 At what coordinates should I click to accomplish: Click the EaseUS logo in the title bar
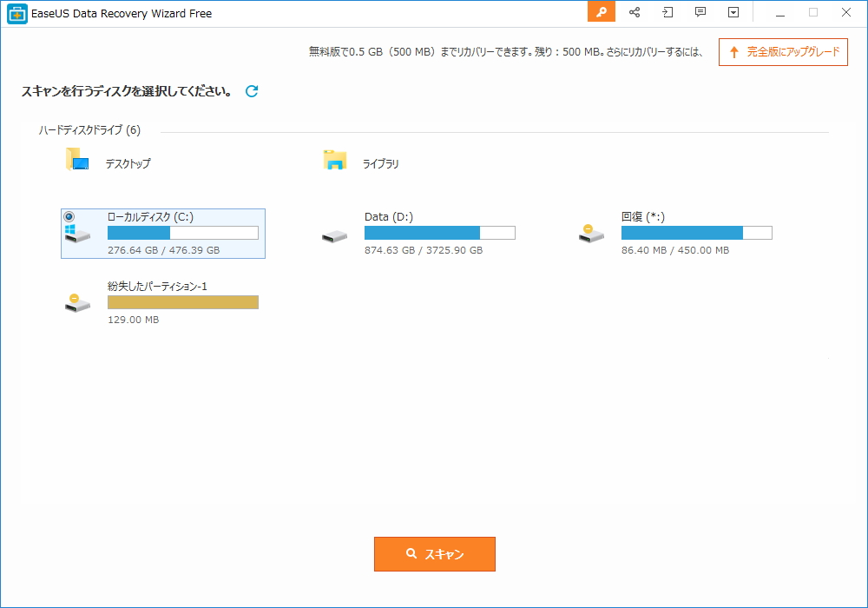(x=16, y=12)
